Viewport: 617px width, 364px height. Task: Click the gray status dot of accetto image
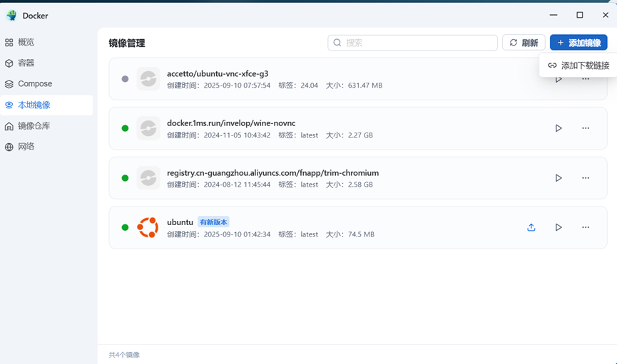click(125, 79)
